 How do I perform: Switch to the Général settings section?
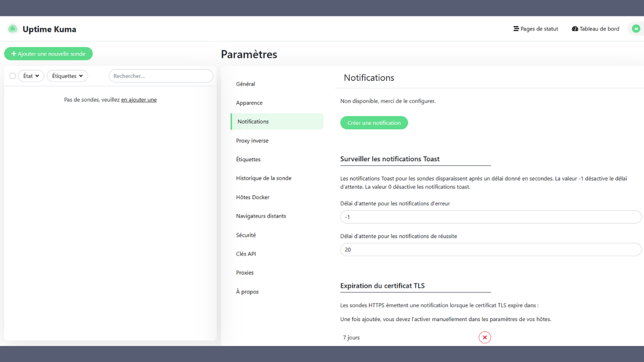click(245, 83)
